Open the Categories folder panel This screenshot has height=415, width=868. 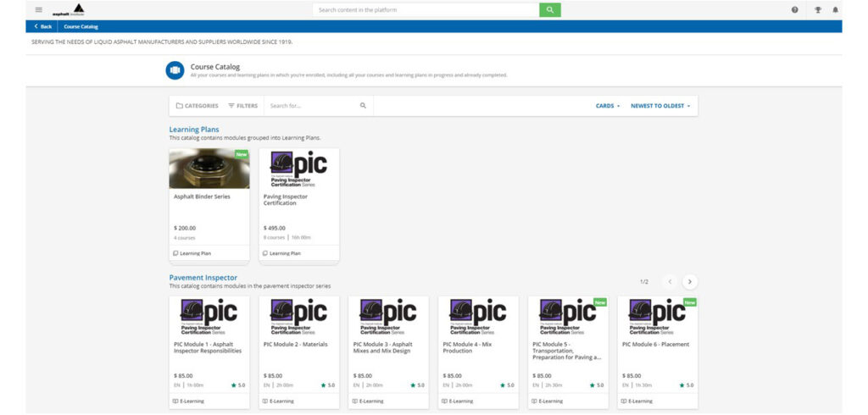197,106
